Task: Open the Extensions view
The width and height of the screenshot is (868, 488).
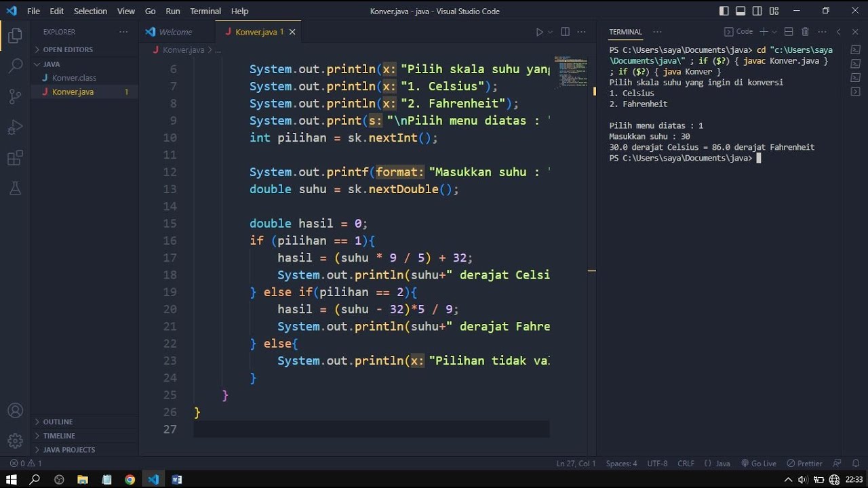Action: (15, 159)
